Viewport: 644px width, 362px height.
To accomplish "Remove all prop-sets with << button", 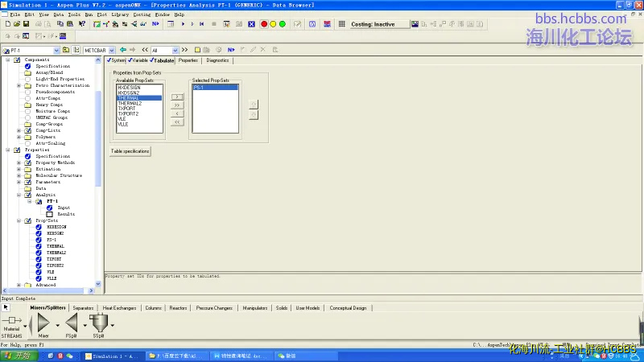I will [177, 122].
